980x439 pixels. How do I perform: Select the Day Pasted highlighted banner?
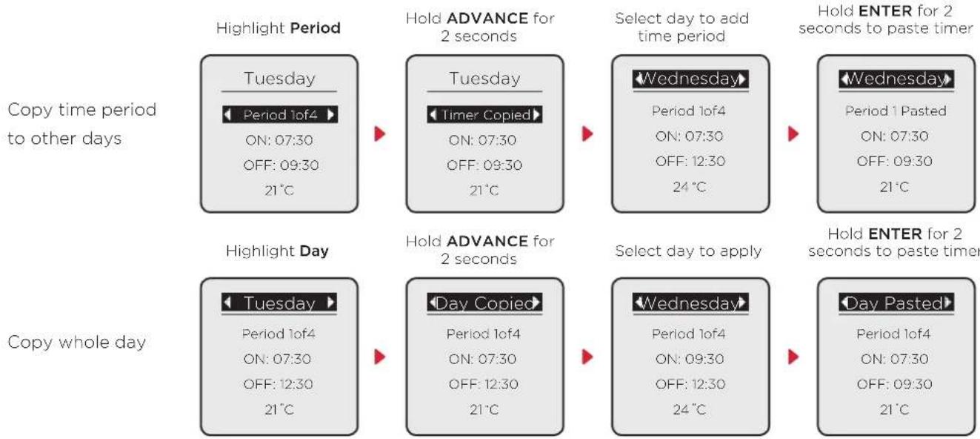(x=896, y=303)
